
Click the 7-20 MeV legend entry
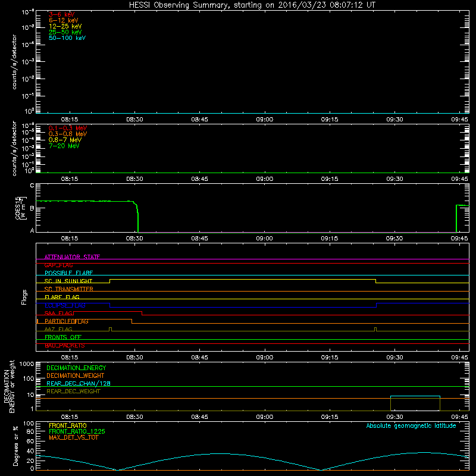pyautogui.click(x=64, y=146)
